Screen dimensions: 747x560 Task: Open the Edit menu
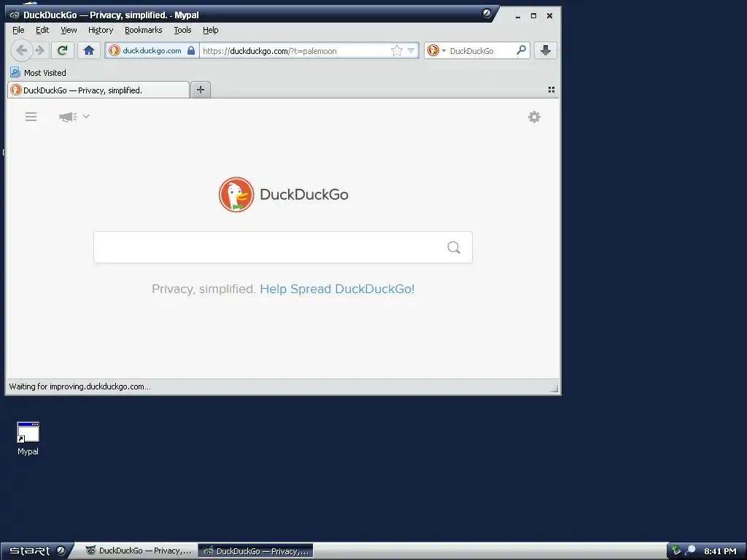(42, 30)
